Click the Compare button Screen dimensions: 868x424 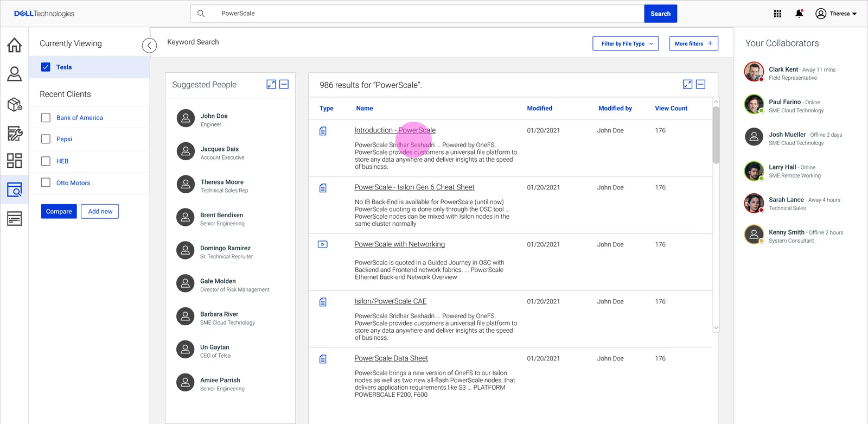click(x=59, y=211)
